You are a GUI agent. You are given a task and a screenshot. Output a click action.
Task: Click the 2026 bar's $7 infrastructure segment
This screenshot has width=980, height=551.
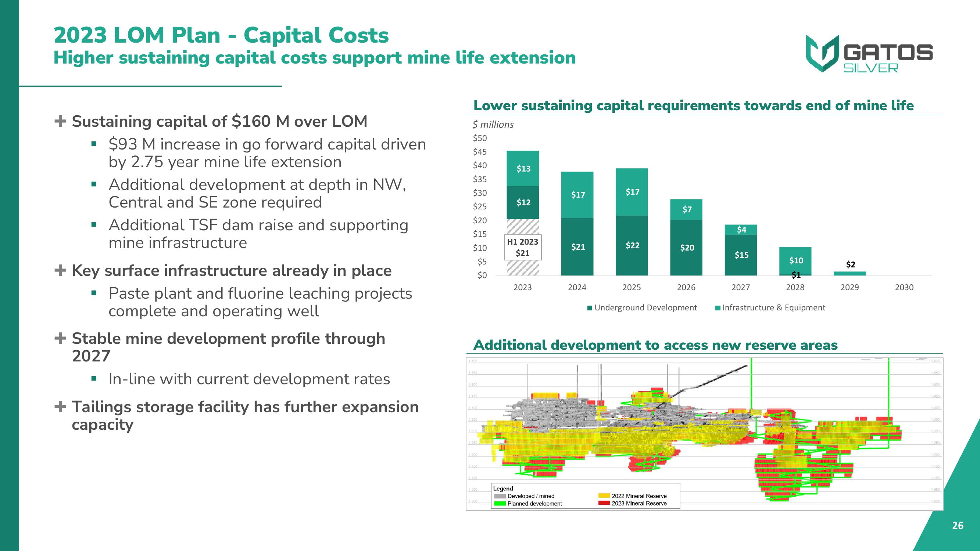tap(686, 209)
